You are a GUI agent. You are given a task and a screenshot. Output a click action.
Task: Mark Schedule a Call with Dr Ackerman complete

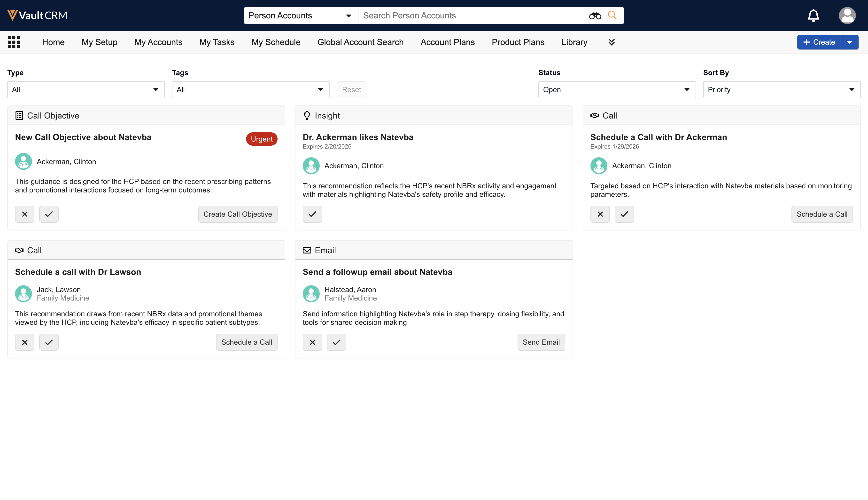pos(624,214)
